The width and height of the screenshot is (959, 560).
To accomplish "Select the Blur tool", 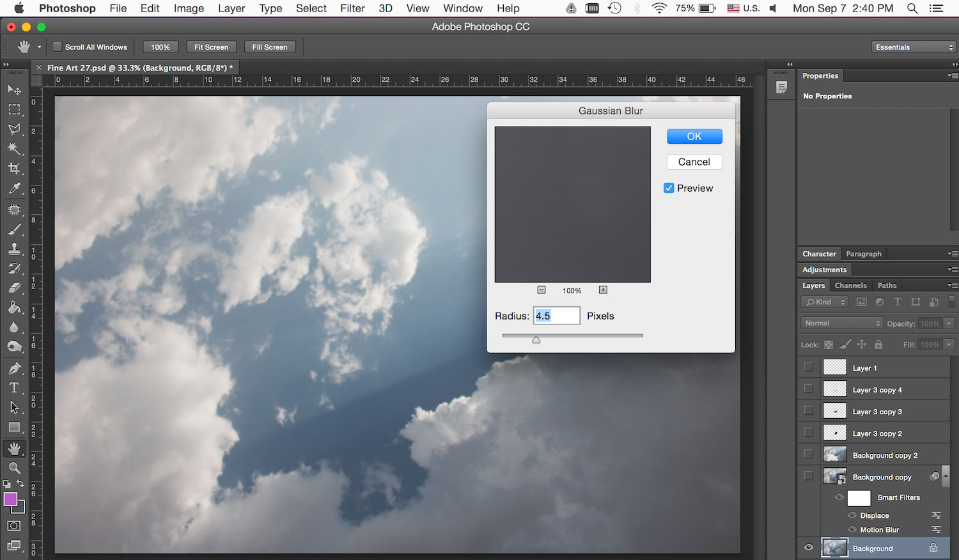I will coord(14,327).
